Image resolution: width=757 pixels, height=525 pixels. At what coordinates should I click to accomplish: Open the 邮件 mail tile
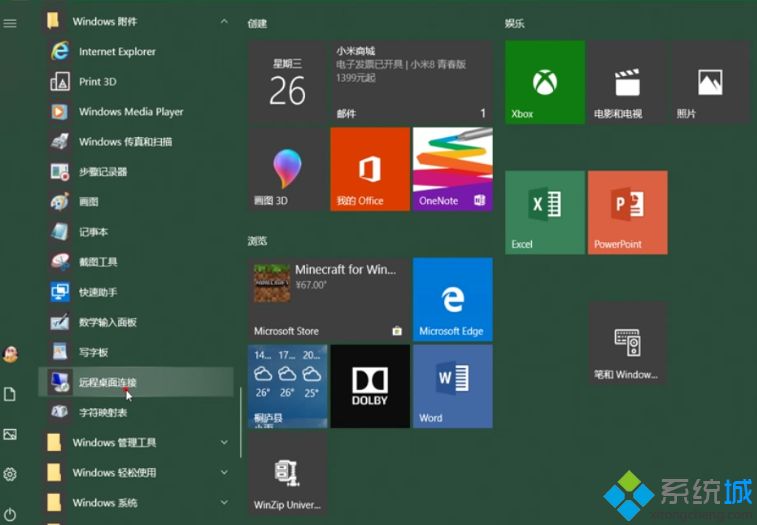tap(412, 82)
